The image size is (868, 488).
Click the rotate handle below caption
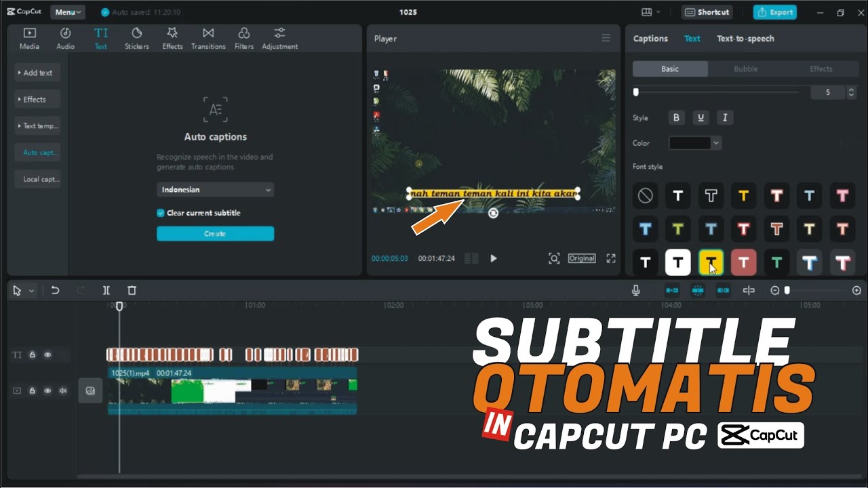tap(493, 213)
